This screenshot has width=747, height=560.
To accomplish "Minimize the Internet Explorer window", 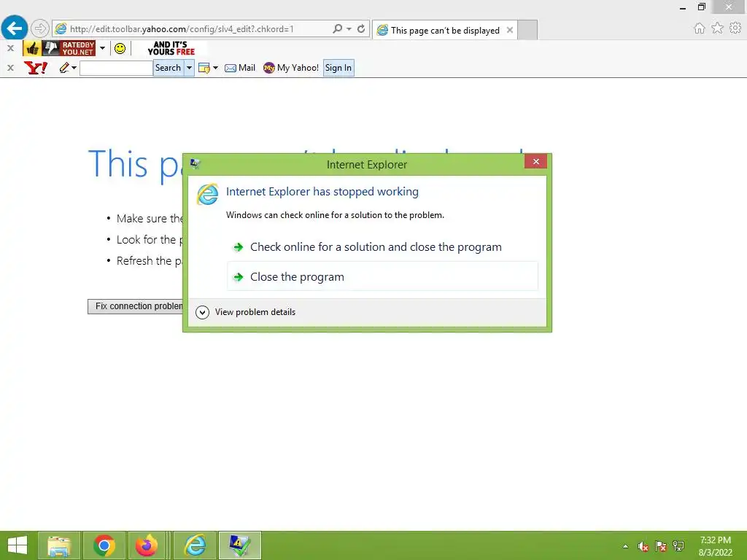I will 683,7.
